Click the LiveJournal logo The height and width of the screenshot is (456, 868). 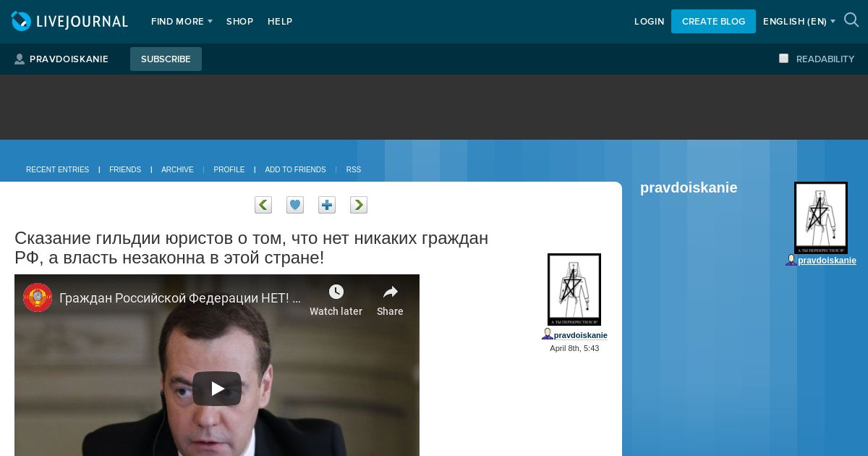coord(69,21)
